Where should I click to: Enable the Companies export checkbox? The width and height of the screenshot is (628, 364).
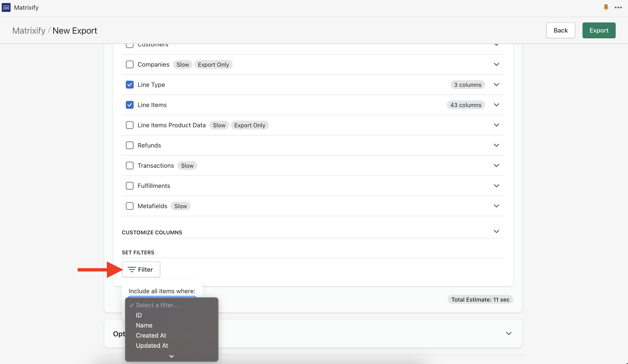pos(130,64)
